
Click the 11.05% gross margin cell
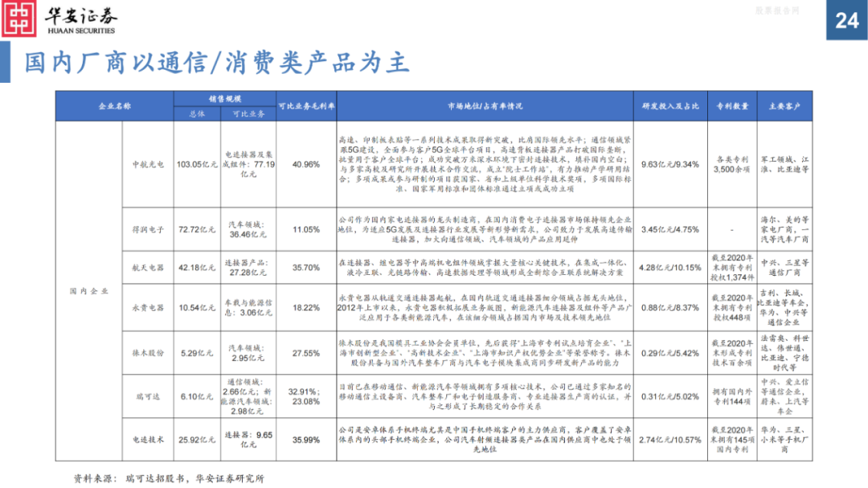(306, 229)
